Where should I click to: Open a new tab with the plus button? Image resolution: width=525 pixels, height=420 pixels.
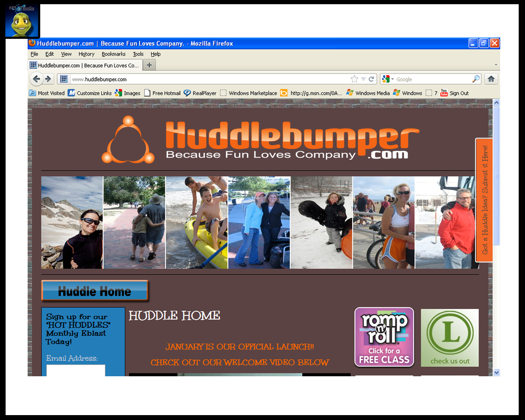coord(149,65)
